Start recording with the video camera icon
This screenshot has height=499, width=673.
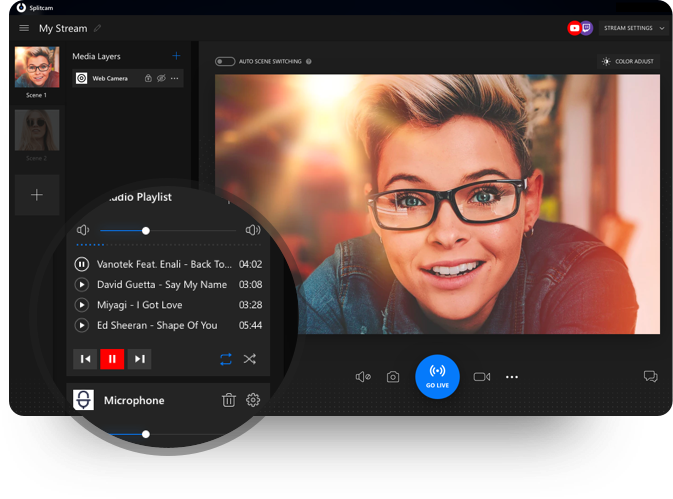pyautogui.click(x=482, y=377)
